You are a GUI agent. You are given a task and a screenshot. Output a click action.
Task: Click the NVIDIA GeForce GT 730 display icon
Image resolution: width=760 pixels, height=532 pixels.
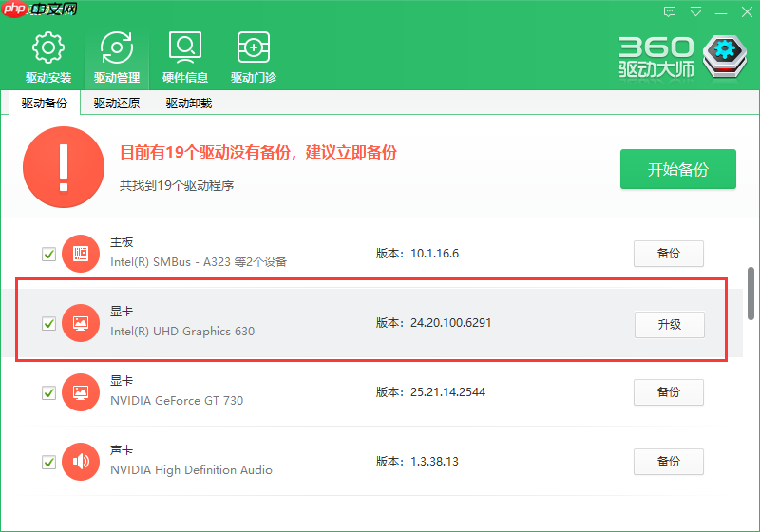pyautogui.click(x=81, y=392)
